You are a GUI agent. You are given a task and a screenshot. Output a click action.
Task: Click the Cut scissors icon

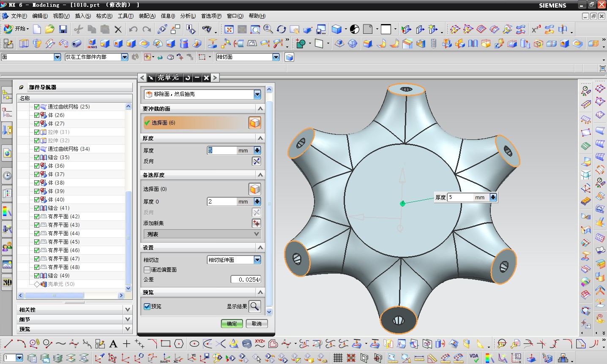78,29
